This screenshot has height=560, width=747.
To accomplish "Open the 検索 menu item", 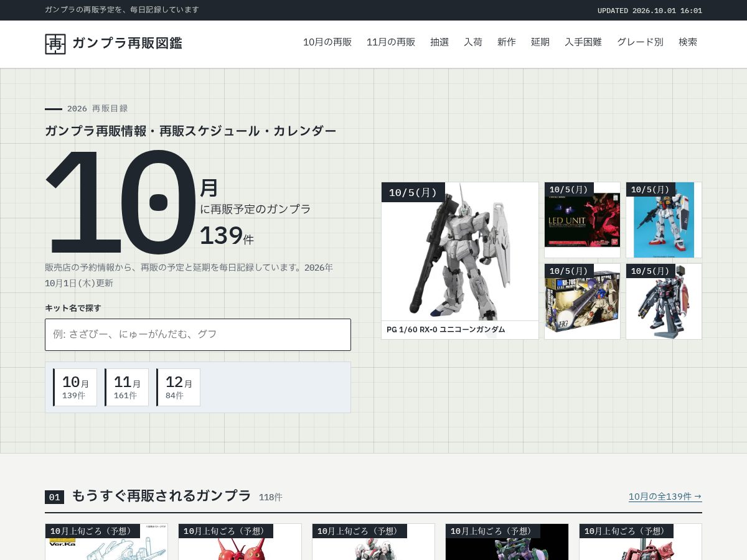I will click(688, 42).
